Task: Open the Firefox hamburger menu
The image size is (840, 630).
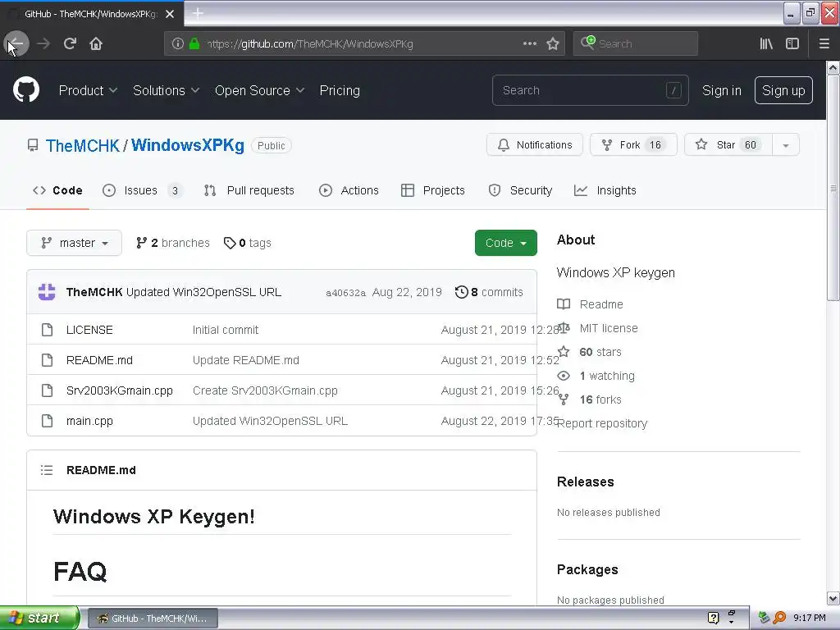Action: pos(824,43)
